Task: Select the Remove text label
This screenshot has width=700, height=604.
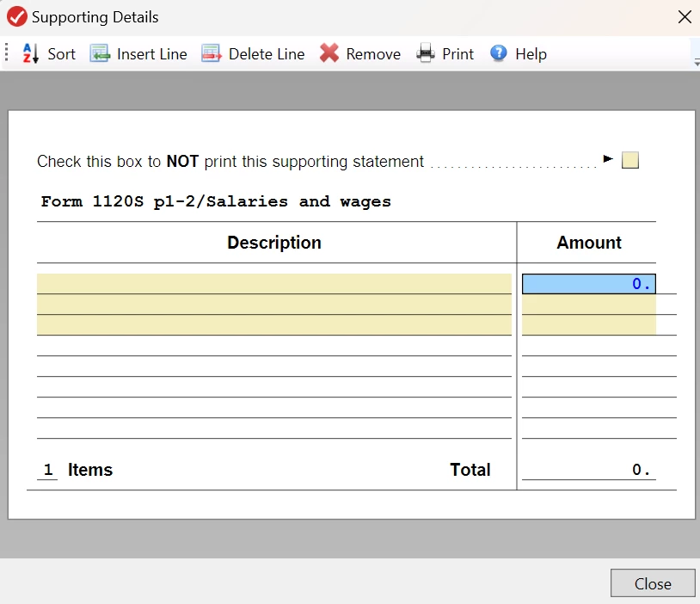Action: click(x=373, y=54)
